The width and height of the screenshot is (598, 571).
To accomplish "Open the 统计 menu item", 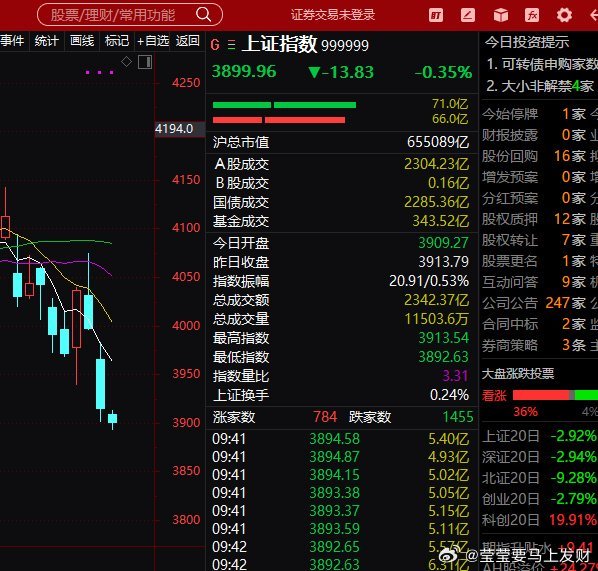I will (47, 40).
